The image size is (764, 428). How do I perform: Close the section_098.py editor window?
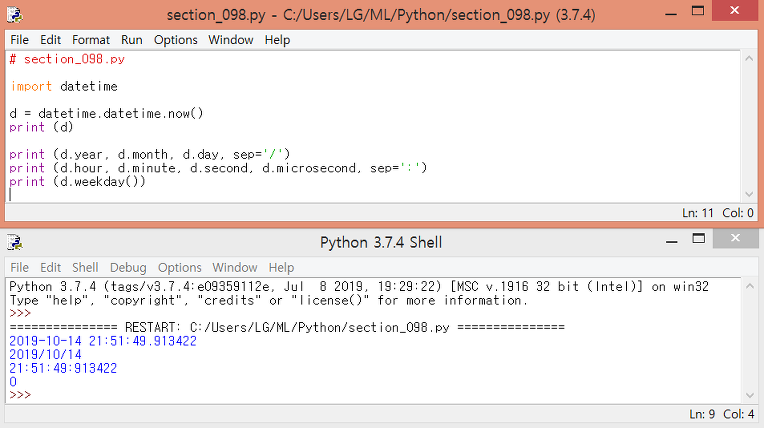735,10
